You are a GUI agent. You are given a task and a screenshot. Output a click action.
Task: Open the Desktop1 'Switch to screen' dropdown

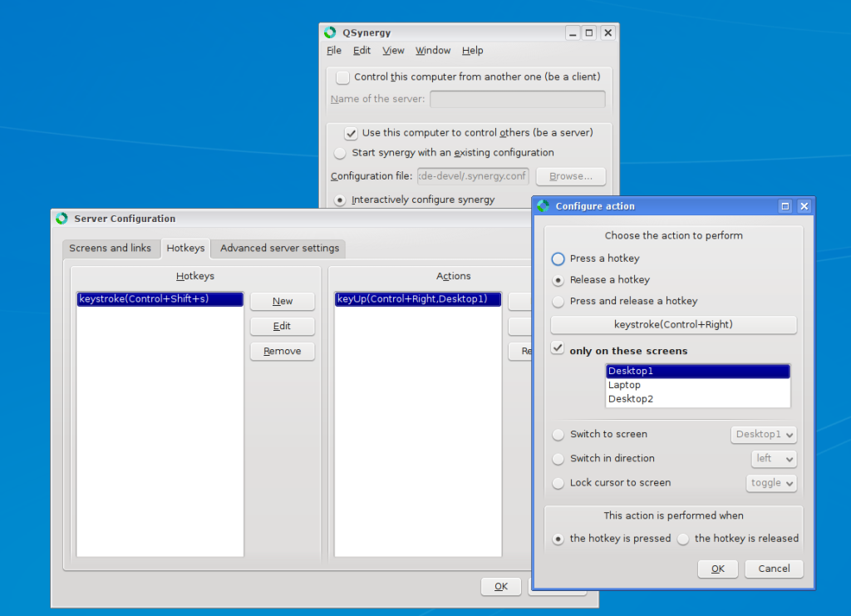pos(764,435)
